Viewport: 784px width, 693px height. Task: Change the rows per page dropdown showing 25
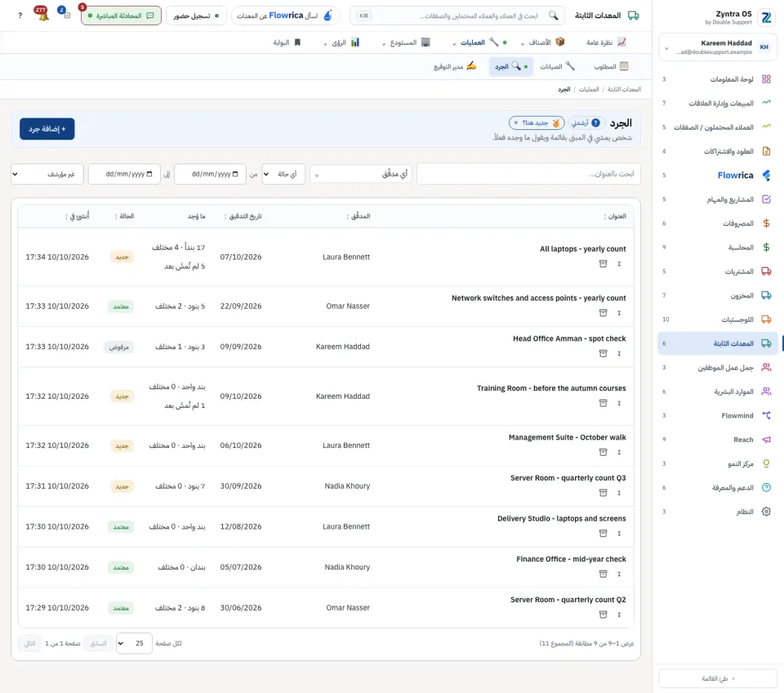[134, 643]
